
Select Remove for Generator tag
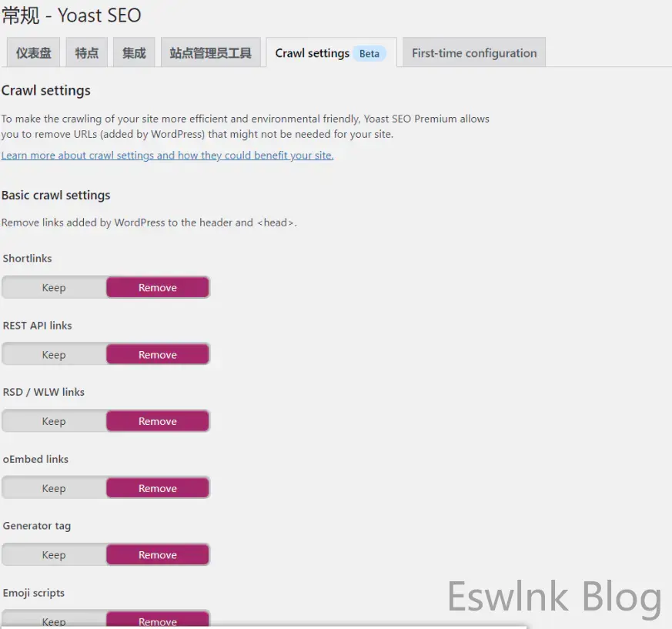click(x=158, y=555)
